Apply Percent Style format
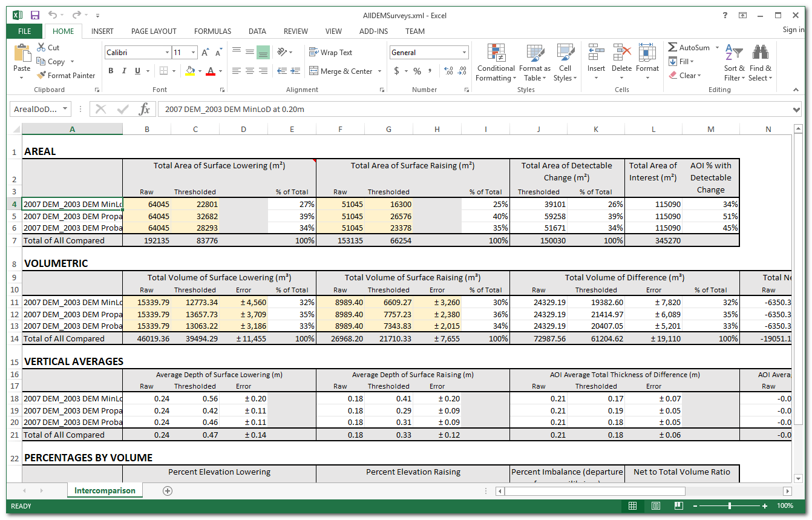The height and width of the screenshot is (520, 812). pos(417,71)
